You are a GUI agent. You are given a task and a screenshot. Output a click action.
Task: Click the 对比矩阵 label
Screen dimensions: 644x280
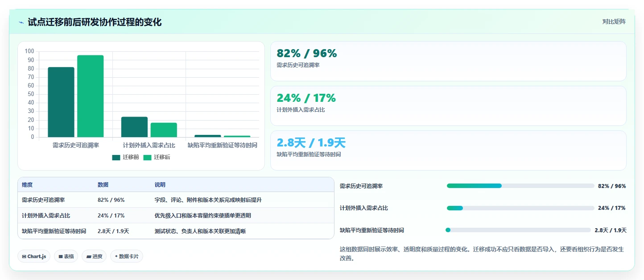(x=614, y=22)
